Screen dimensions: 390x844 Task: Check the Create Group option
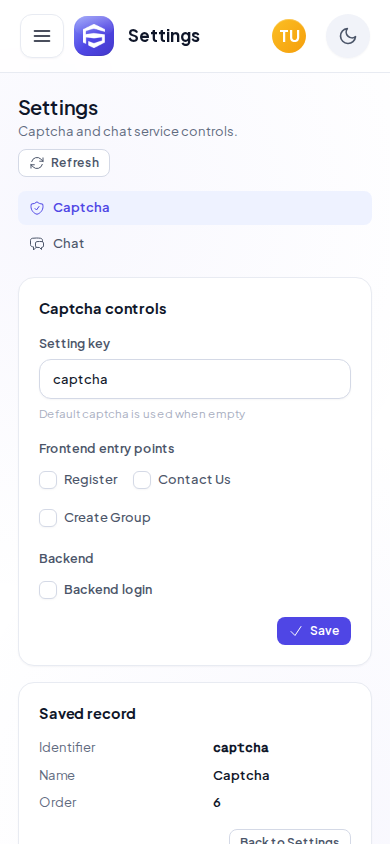point(48,518)
